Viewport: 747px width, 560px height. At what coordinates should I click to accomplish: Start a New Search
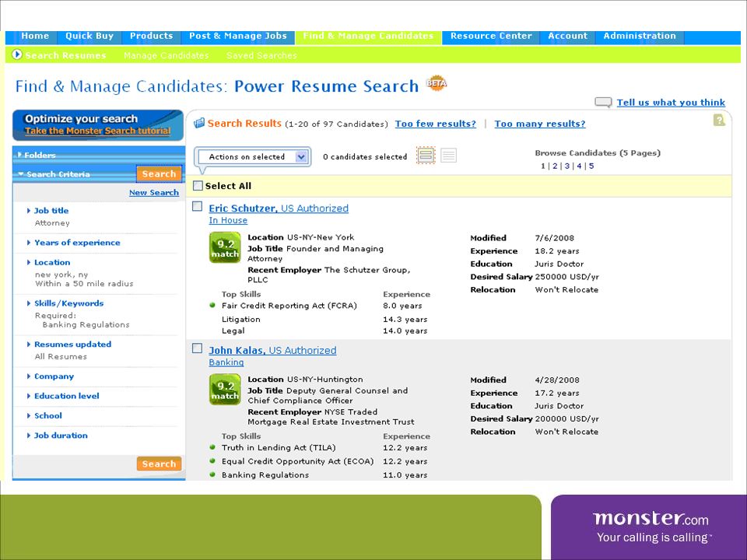click(x=154, y=192)
